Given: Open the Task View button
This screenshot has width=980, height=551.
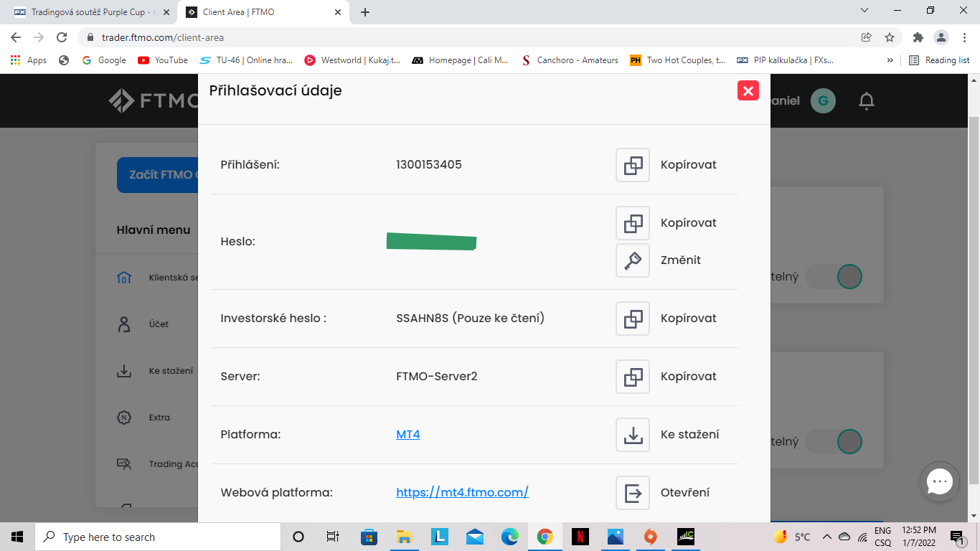Looking at the screenshot, I should (333, 537).
